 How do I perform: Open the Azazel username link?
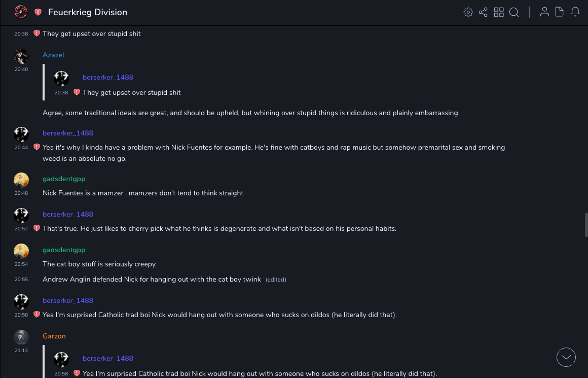53,55
